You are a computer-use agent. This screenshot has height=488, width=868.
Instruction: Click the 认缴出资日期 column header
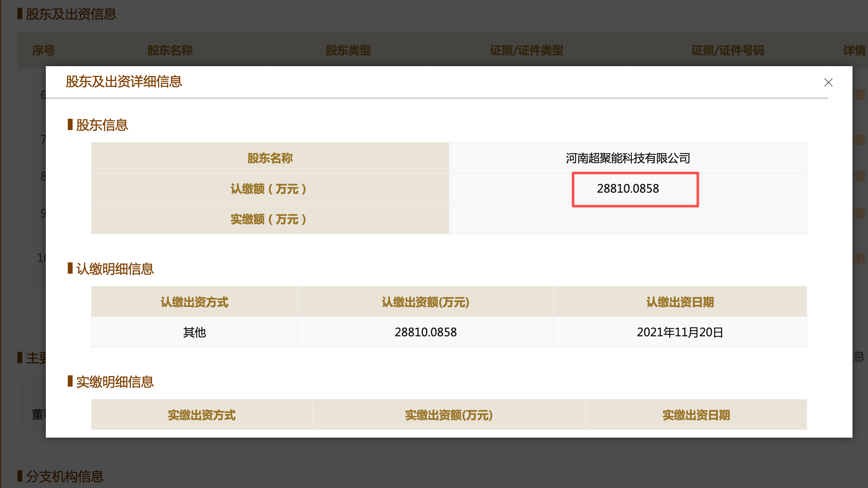680,302
